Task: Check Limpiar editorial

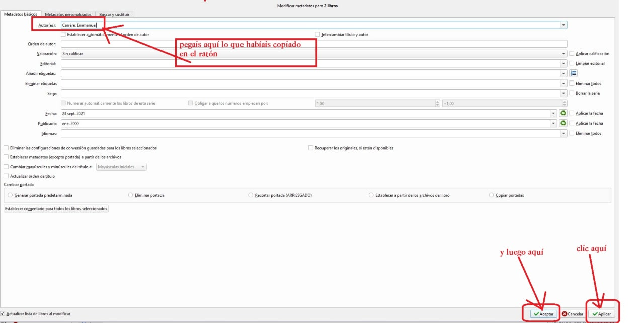Action: 587,63
